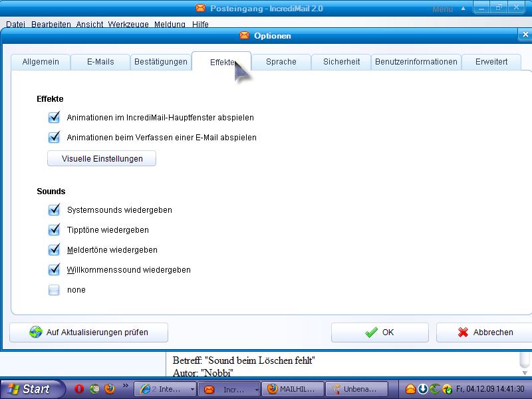Viewport: 532px width, 399px height.
Task: Open the Meldung menu
Action: click(170, 25)
